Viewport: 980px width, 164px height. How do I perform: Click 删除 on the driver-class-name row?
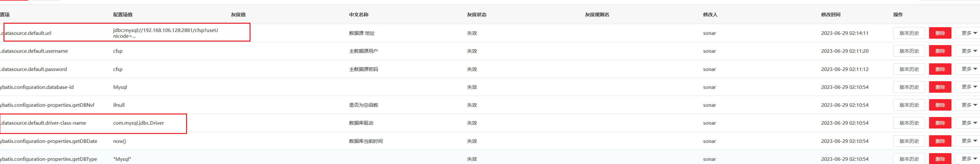pos(940,123)
